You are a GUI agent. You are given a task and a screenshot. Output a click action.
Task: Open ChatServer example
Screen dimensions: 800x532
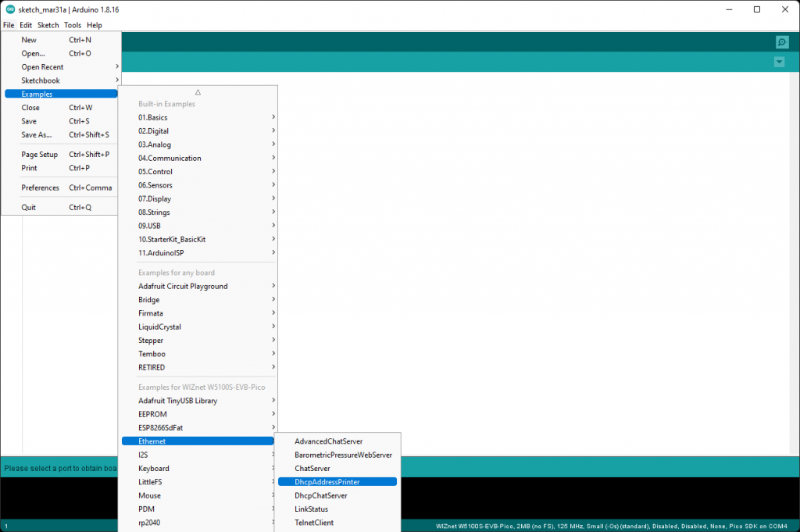337,469
